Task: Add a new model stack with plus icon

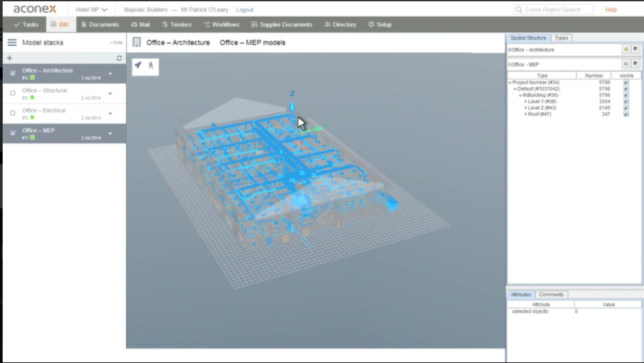Action: tap(10, 59)
